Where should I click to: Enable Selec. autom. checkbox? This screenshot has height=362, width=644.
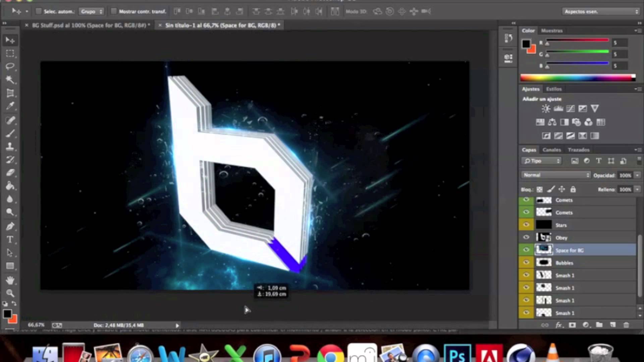[x=38, y=11]
